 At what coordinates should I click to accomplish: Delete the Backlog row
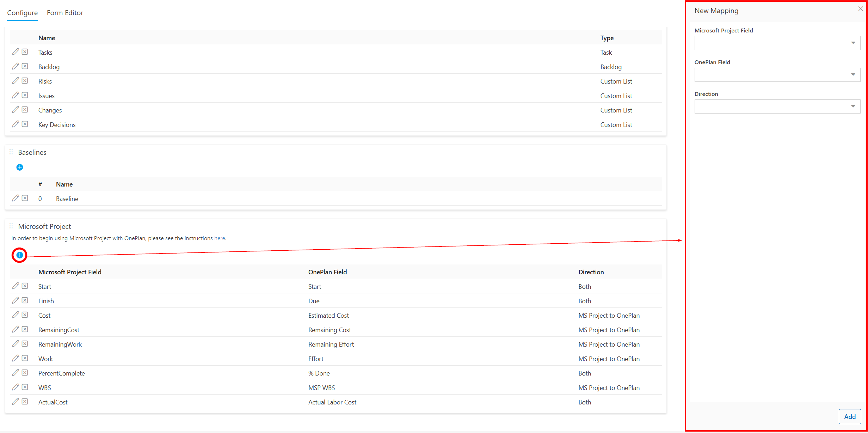coord(25,66)
